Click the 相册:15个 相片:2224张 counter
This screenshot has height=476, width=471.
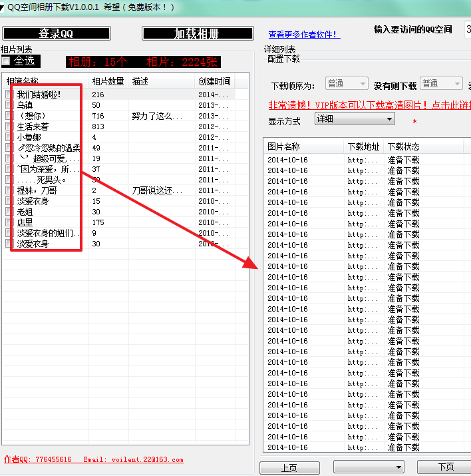(143, 62)
